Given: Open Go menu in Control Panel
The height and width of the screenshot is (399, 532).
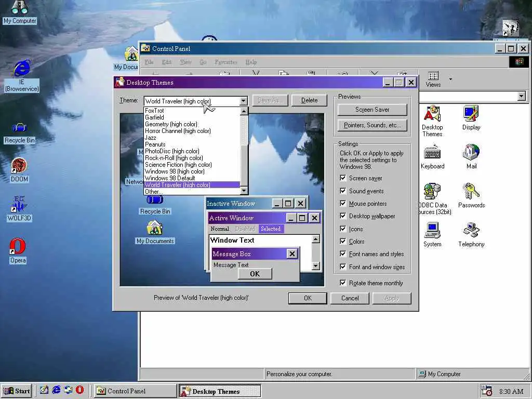Looking at the screenshot, I should tap(203, 62).
